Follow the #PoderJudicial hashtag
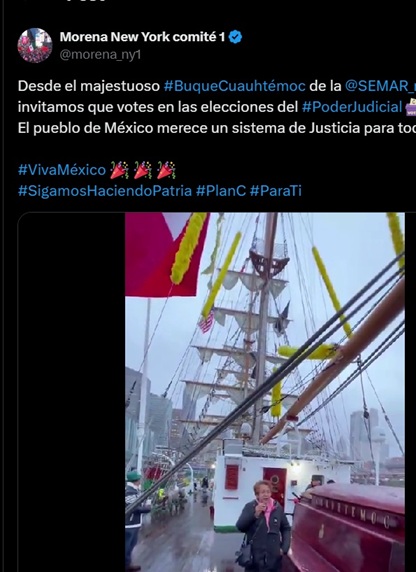Viewport: 416px width, 572px height. [x=352, y=107]
